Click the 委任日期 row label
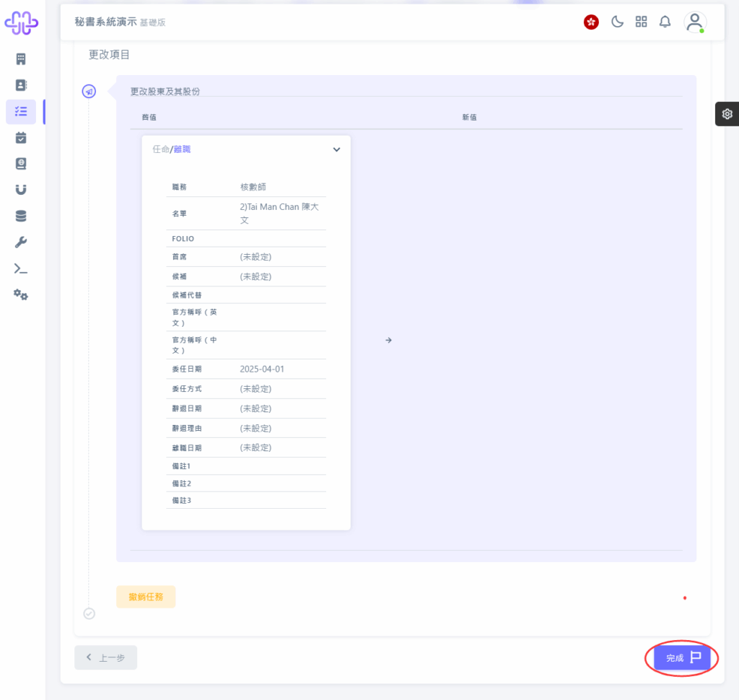This screenshot has width=739, height=700. tap(187, 369)
